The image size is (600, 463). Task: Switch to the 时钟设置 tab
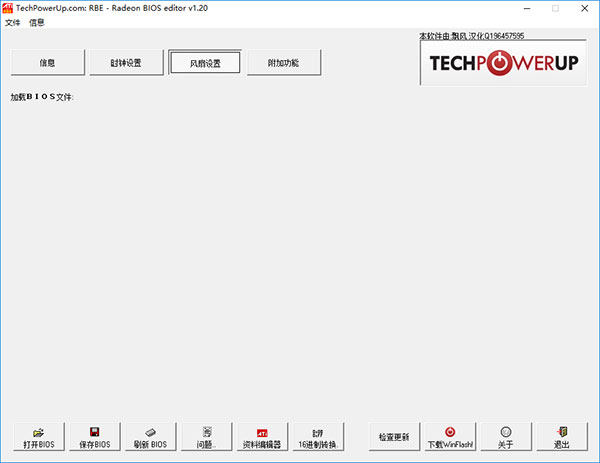(x=126, y=62)
